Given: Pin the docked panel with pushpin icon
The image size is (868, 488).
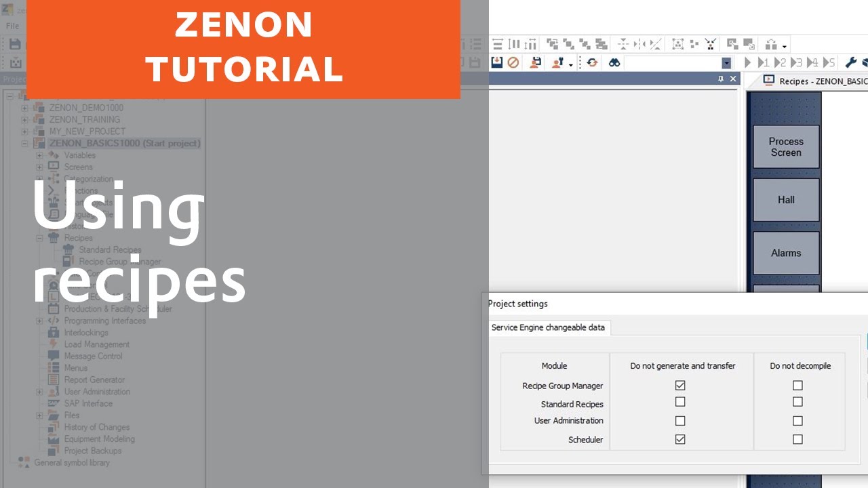Looking at the screenshot, I should pos(721,79).
